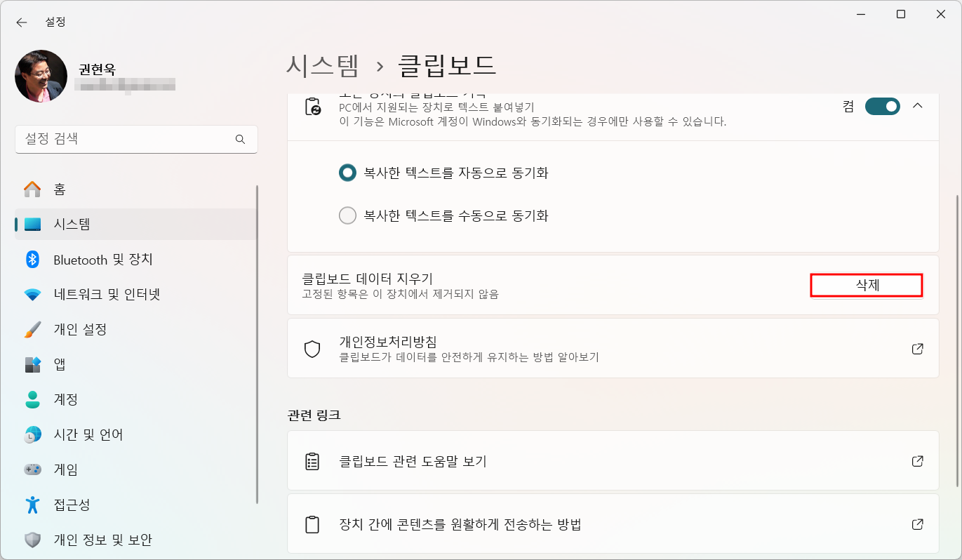Open 시간 및 언어 settings
Screen dimensions: 962x560
(x=86, y=434)
